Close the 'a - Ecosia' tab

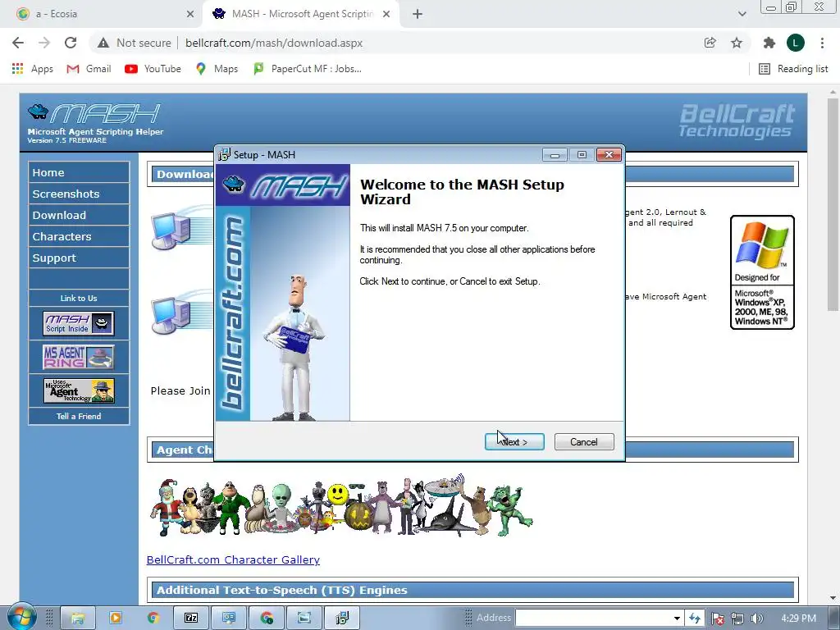(x=190, y=15)
